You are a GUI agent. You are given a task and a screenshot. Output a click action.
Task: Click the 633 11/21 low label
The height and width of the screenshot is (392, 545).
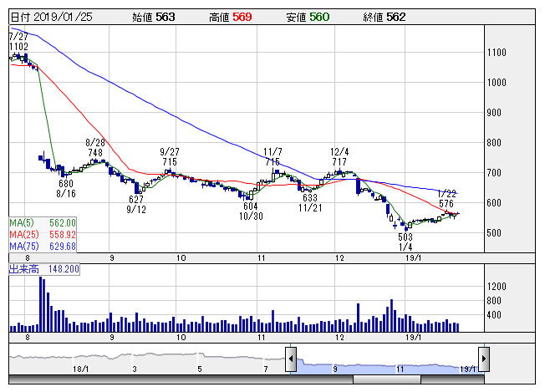(x=310, y=202)
